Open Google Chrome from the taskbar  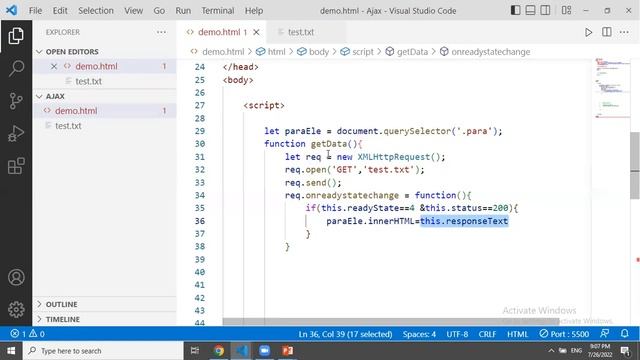(x=219, y=351)
